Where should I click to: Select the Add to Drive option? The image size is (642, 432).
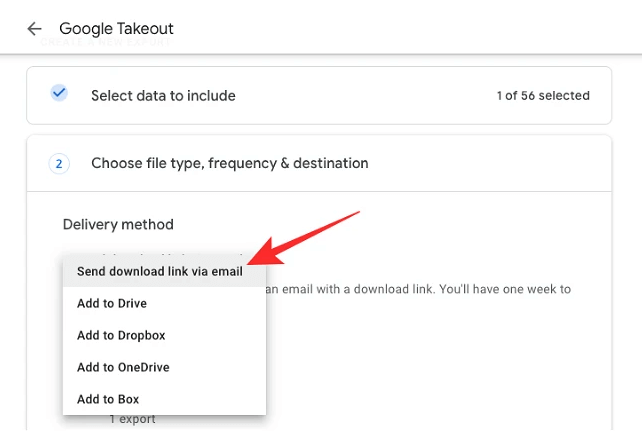tap(164, 303)
